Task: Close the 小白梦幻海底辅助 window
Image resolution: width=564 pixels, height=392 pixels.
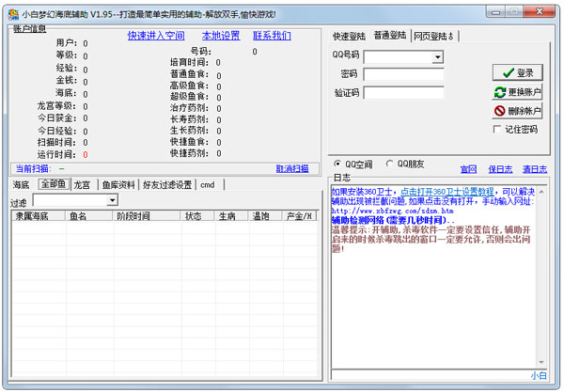Action: [540, 12]
